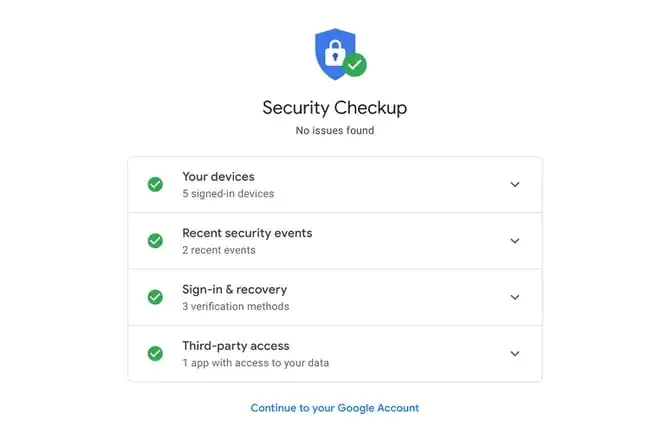Click green check icon beside Sign-in & recovery
Screen dimensions: 650x433
click(x=155, y=297)
